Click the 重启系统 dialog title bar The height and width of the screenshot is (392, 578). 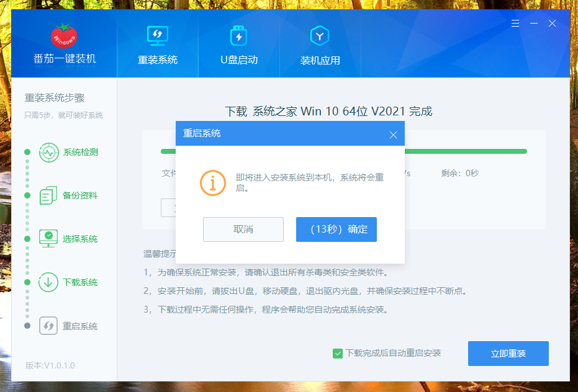pyautogui.click(x=290, y=133)
